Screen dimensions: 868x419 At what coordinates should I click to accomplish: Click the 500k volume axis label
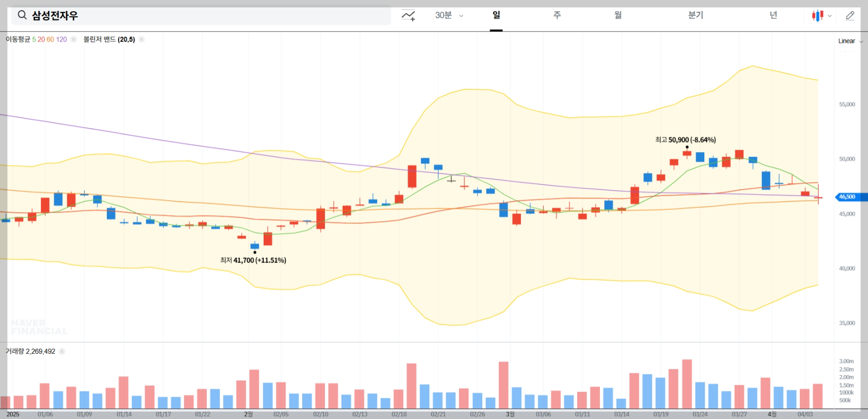(845, 400)
